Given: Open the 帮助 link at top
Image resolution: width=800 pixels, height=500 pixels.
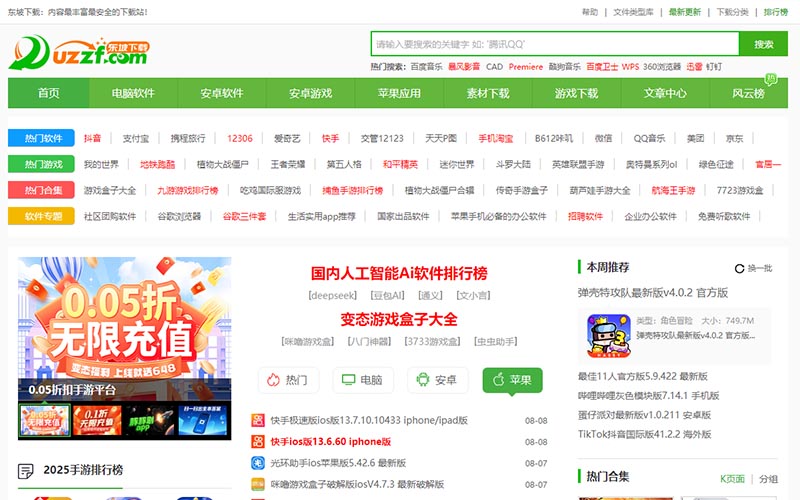Looking at the screenshot, I should (x=590, y=12).
